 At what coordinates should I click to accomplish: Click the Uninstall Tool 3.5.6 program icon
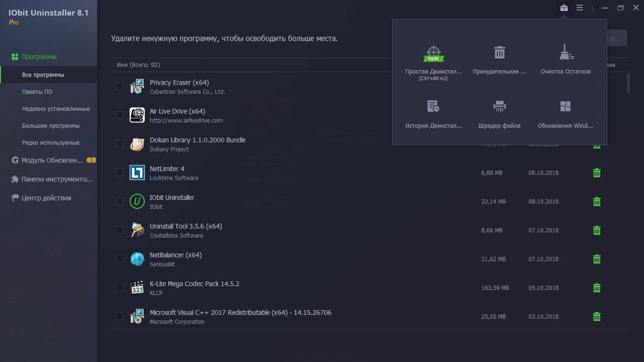[x=137, y=230]
